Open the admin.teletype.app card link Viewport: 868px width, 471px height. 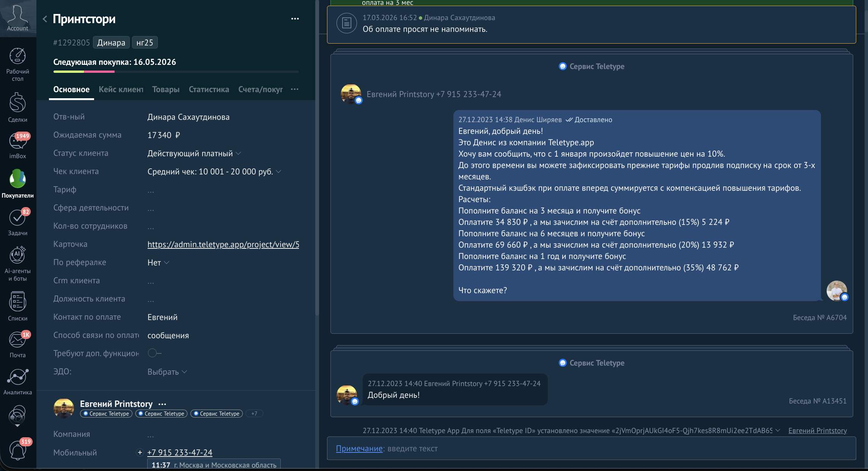point(223,245)
